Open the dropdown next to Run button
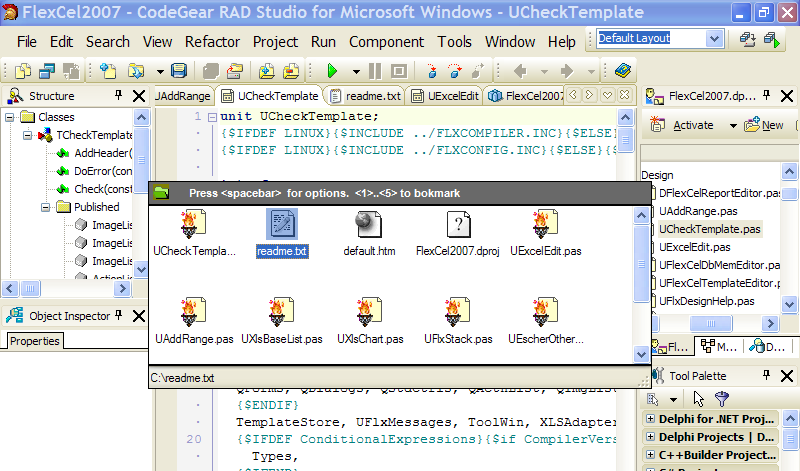 356,72
